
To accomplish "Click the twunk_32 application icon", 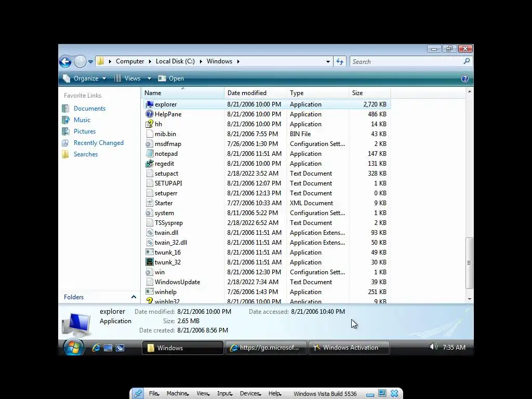I will (149, 262).
